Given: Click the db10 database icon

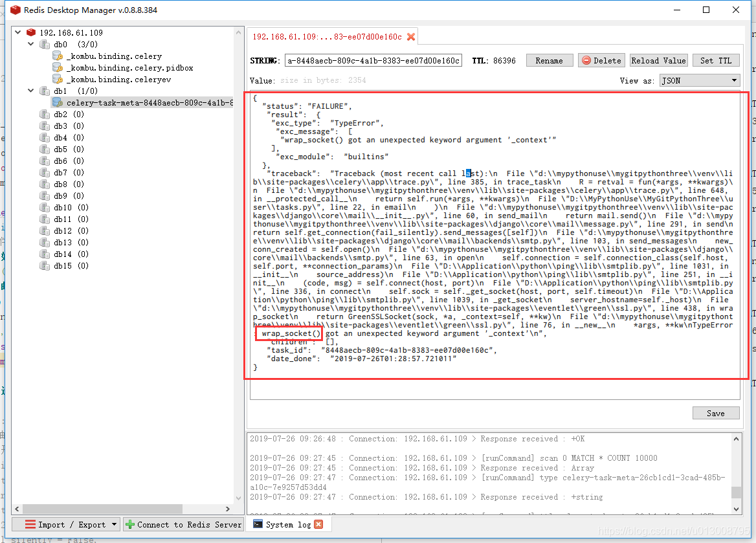Looking at the screenshot, I should pyautogui.click(x=45, y=207).
